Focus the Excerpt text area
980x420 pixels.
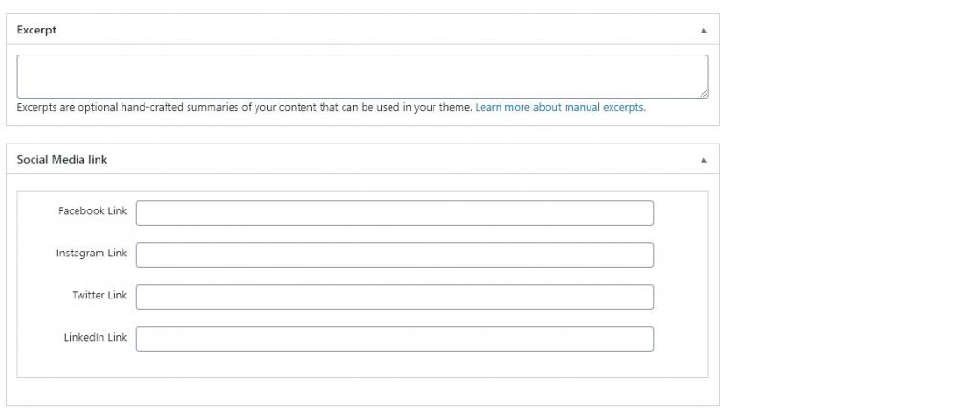pyautogui.click(x=363, y=77)
